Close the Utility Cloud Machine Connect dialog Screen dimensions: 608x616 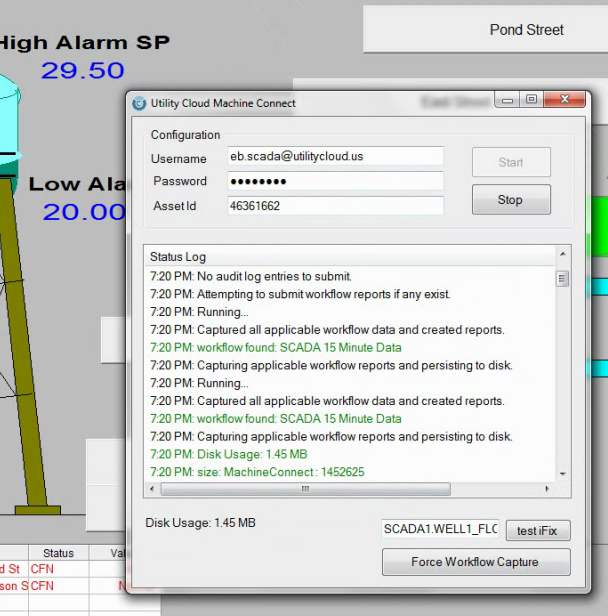565,100
